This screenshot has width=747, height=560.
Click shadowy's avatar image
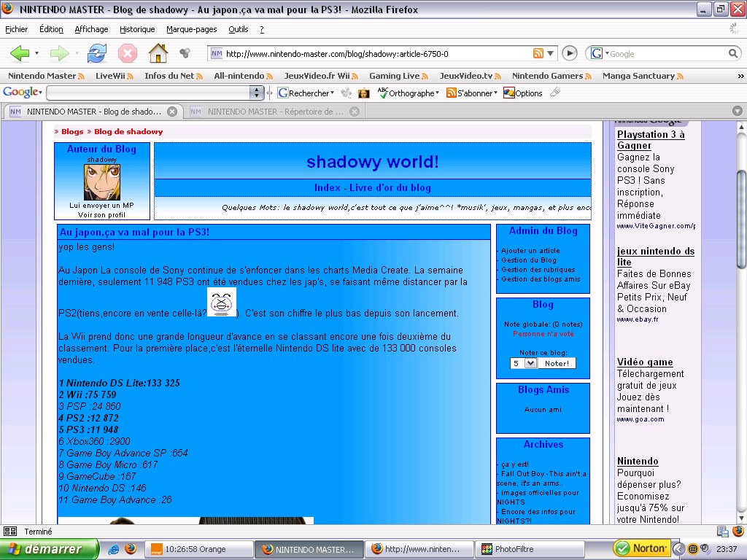click(x=102, y=182)
